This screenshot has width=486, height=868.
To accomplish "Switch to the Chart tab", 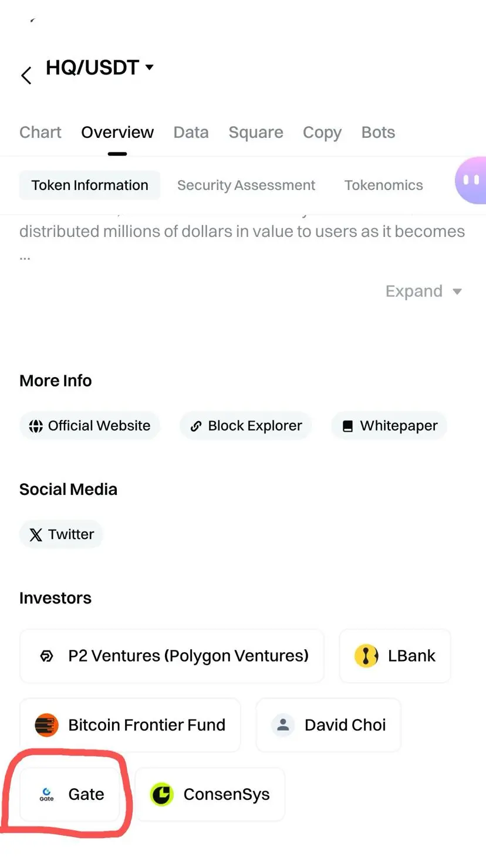I will (40, 133).
